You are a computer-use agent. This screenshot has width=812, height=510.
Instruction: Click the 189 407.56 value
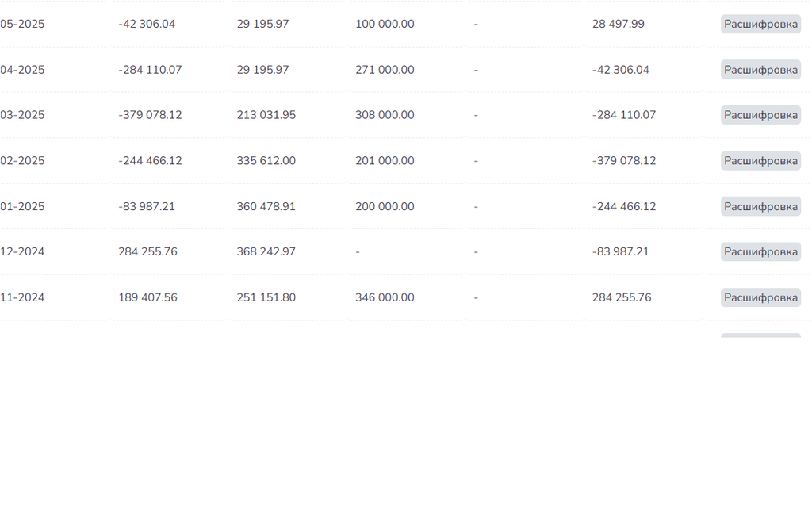coord(147,297)
